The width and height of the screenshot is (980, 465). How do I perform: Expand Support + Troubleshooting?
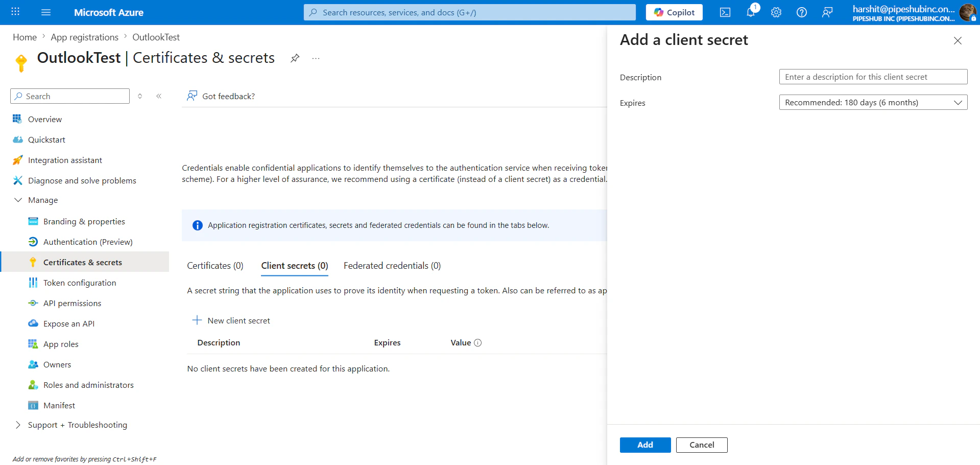pyautogui.click(x=77, y=425)
